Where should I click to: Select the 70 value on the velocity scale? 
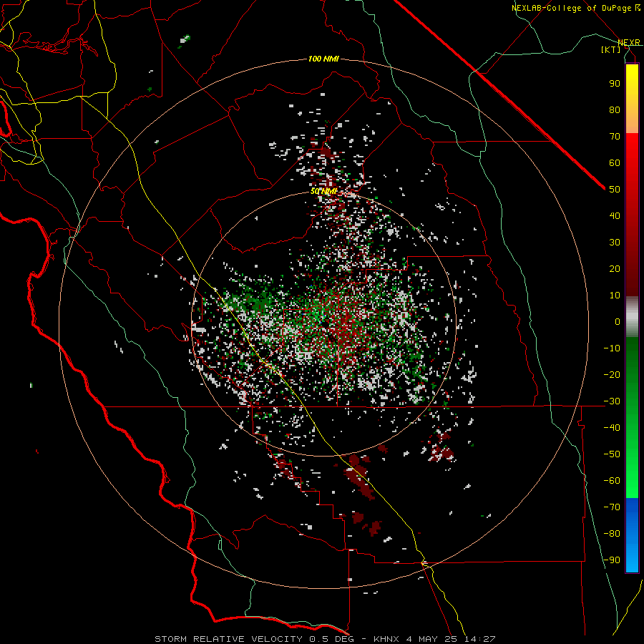coord(615,137)
